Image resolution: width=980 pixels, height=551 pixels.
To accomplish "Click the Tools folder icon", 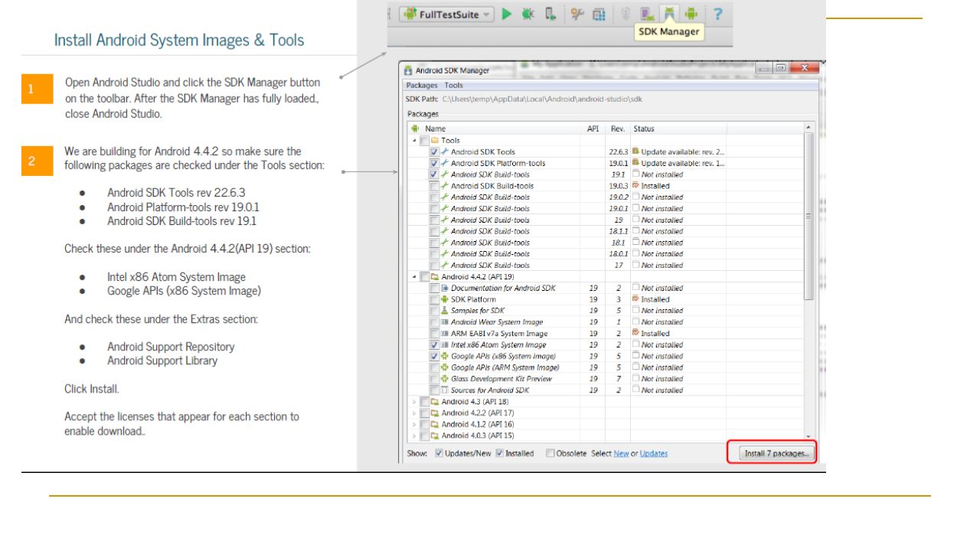I will point(436,141).
